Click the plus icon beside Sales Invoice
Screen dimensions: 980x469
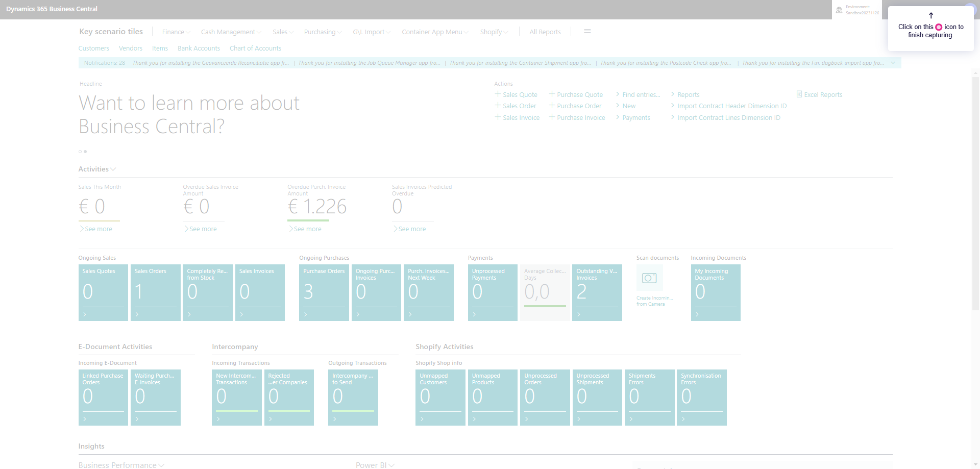tap(498, 117)
